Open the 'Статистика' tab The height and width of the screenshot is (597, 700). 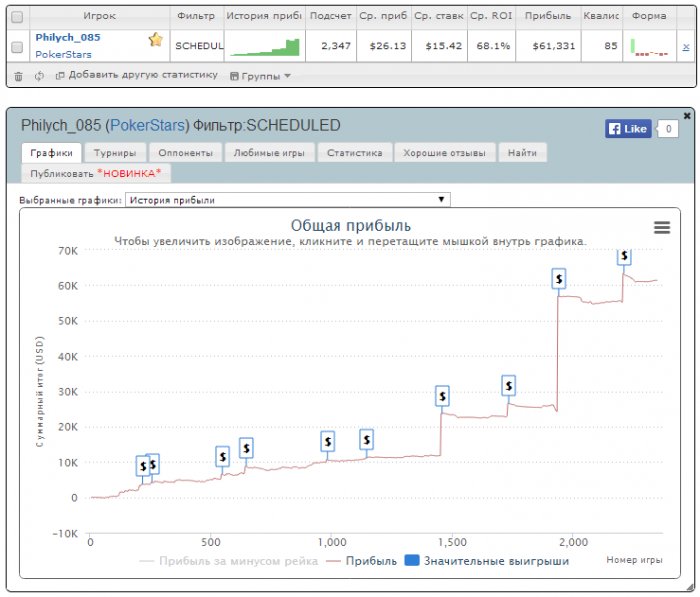click(354, 153)
